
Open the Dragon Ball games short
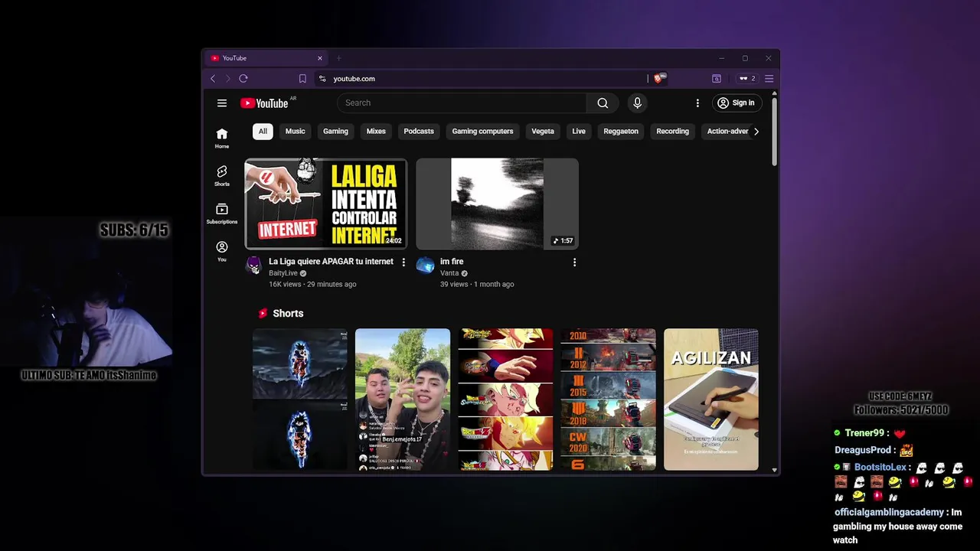pos(505,399)
